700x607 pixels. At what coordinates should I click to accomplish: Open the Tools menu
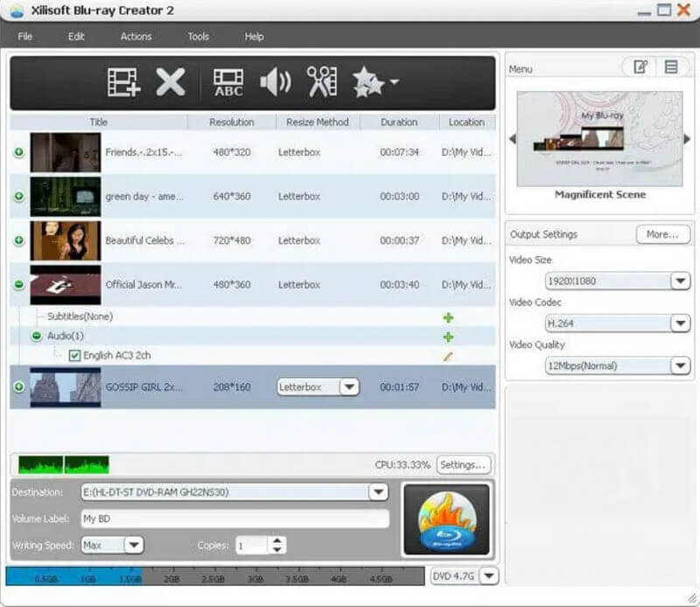click(x=199, y=37)
